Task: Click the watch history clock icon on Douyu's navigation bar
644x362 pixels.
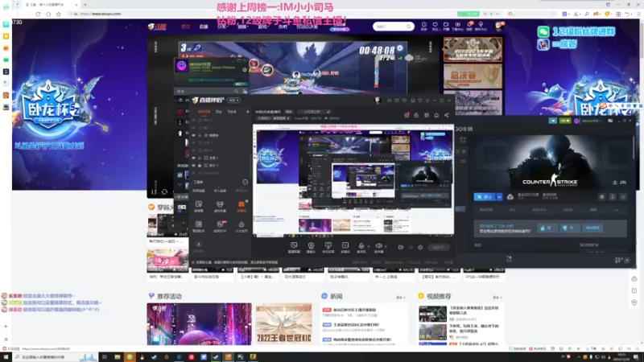Action: pos(424,27)
